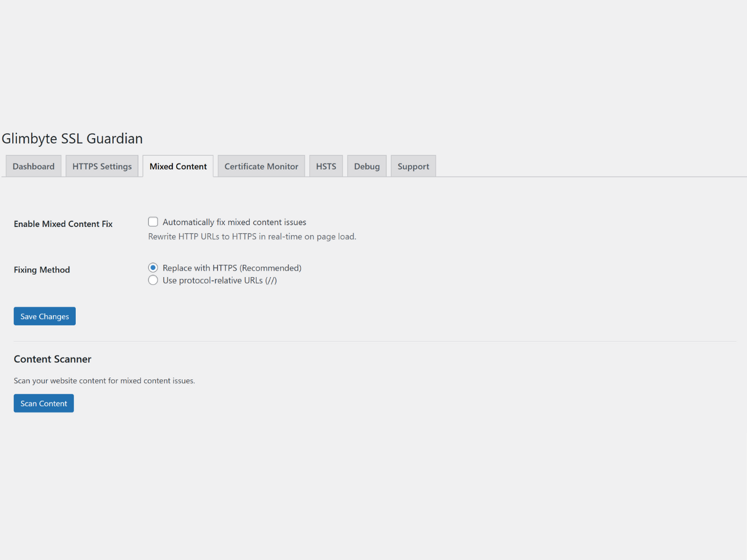The height and width of the screenshot is (560, 747).
Task: Open the Dashboard tab
Action: (x=33, y=166)
